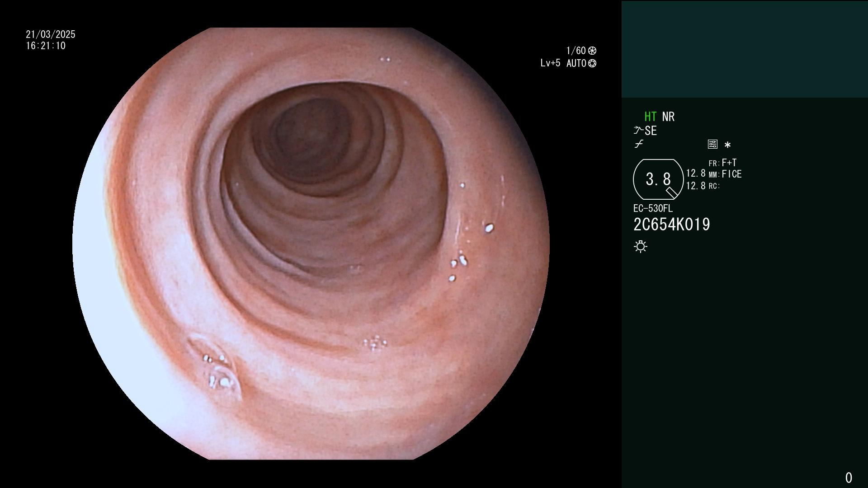Click the AUTO iris mode icon
Viewport: 868px width, 488px height.
(592, 63)
